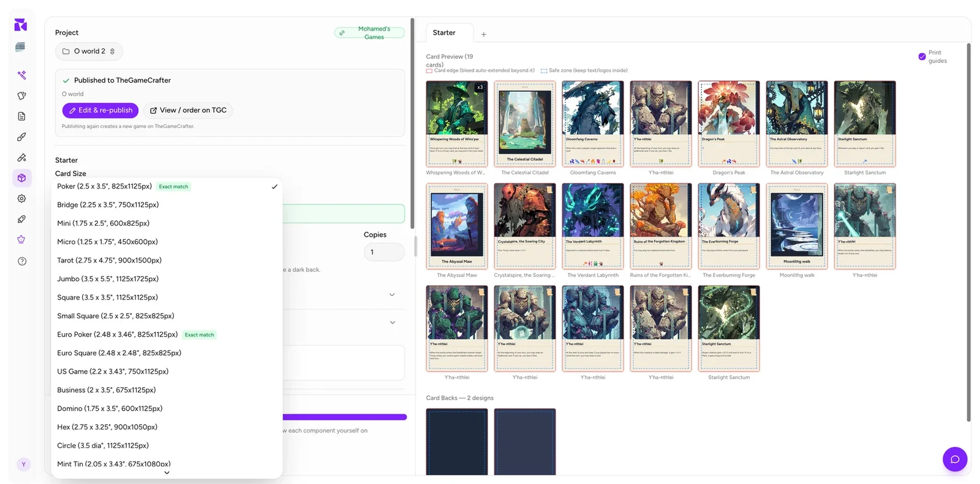980x484 pixels.
Task: Select the paint bucket fill icon
Action: 21,157
